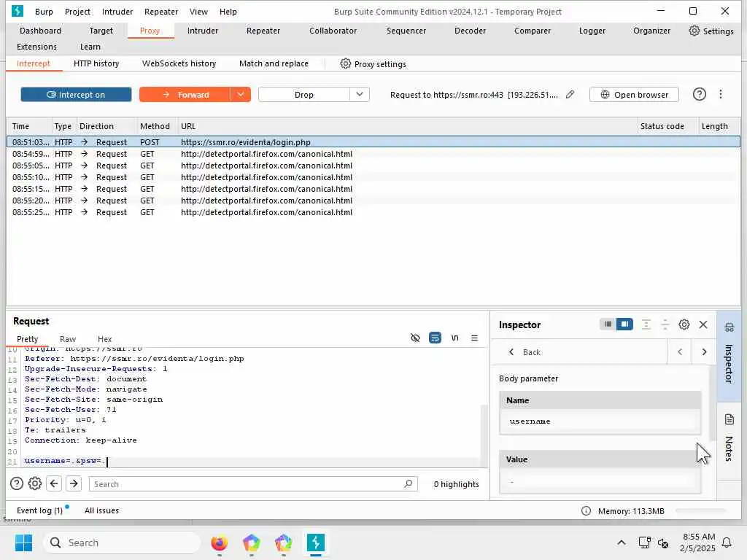747x560 pixels.
Task: Edit the request target with pencil icon
Action: tap(570, 94)
